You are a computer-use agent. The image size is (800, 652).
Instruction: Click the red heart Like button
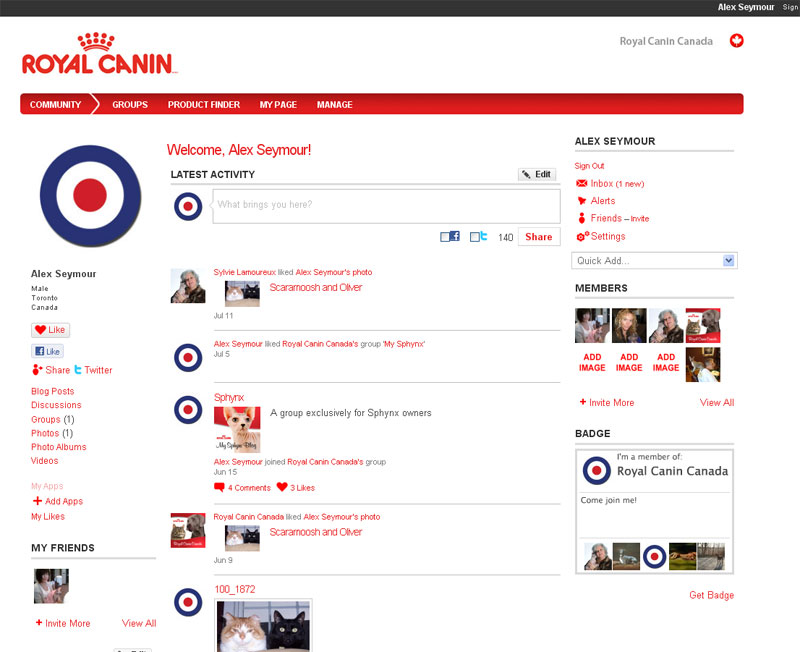(x=50, y=330)
